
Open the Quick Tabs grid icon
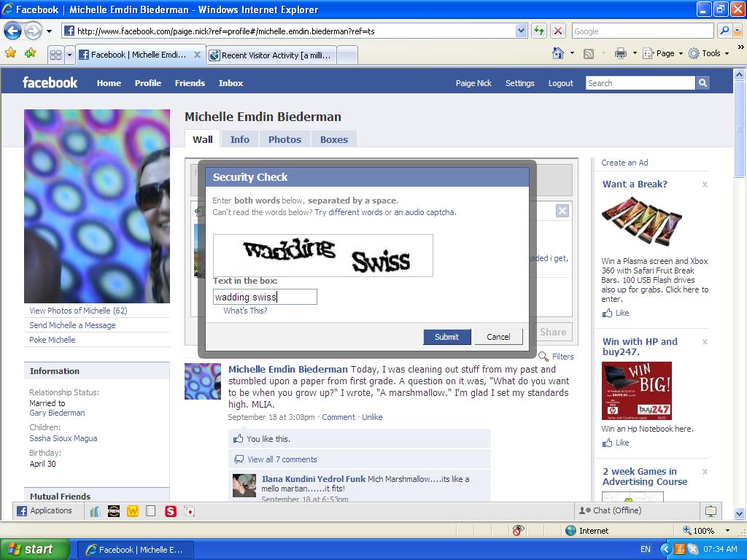click(x=55, y=55)
